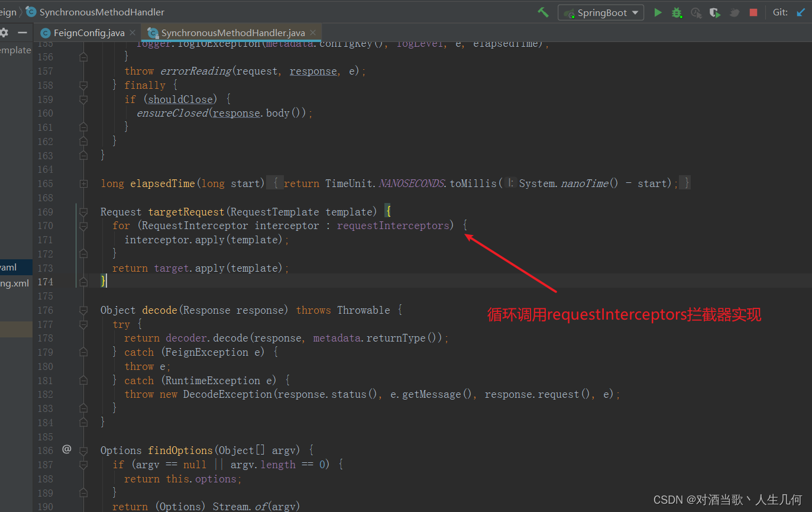Viewport: 812px width, 512px height.
Task: Click the decode method name on line 176
Action: tap(160, 310)
